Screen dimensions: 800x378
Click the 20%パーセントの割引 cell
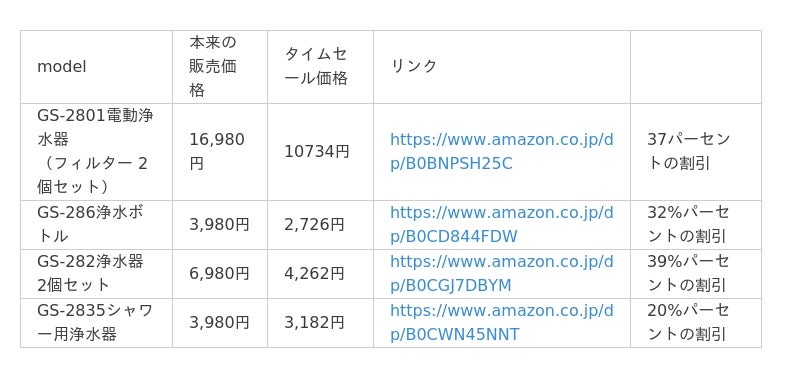(696, 323)
